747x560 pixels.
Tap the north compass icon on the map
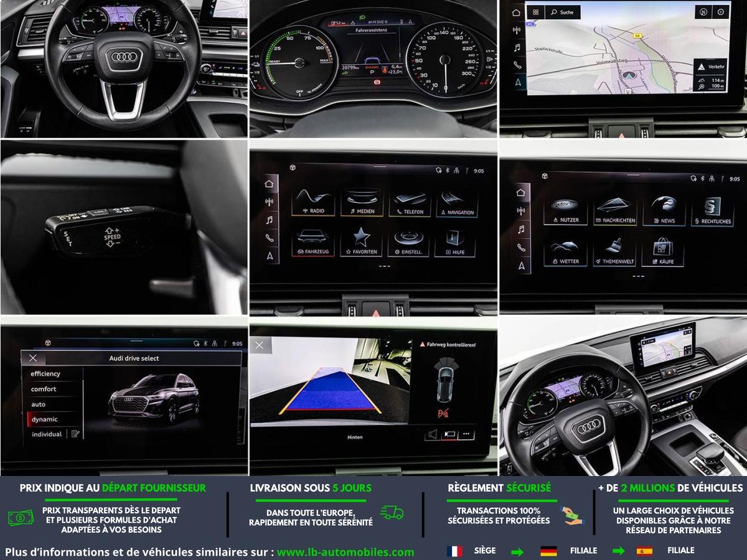(702, 12)
